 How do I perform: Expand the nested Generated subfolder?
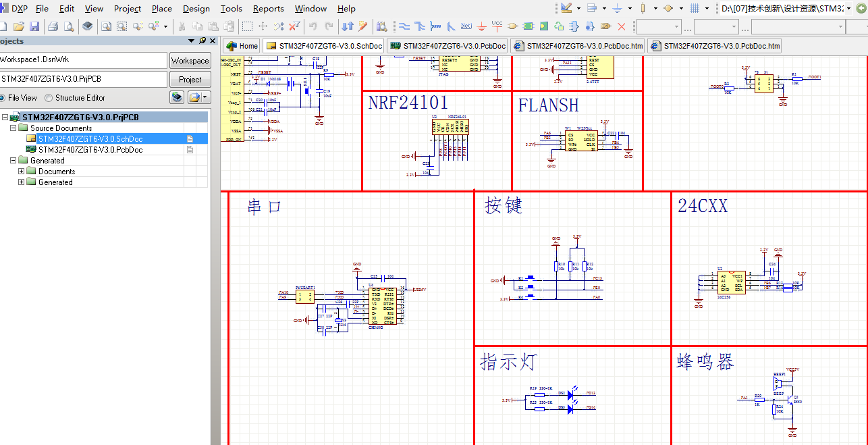point(21,182)
